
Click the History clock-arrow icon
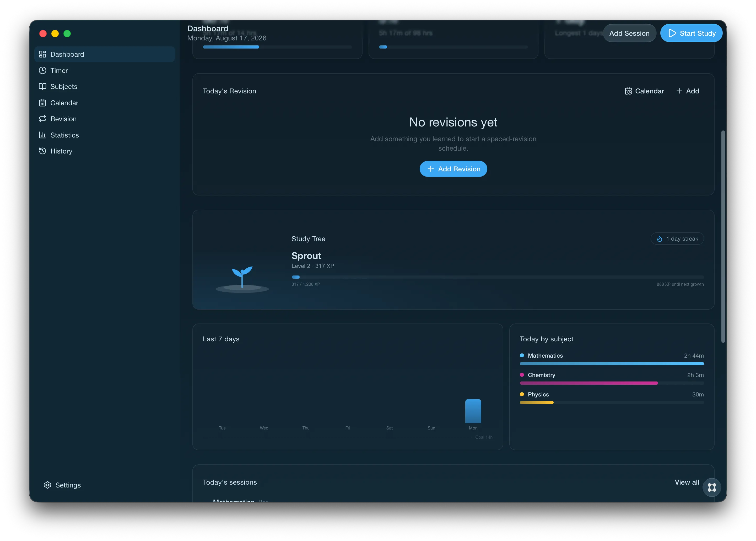42,151
